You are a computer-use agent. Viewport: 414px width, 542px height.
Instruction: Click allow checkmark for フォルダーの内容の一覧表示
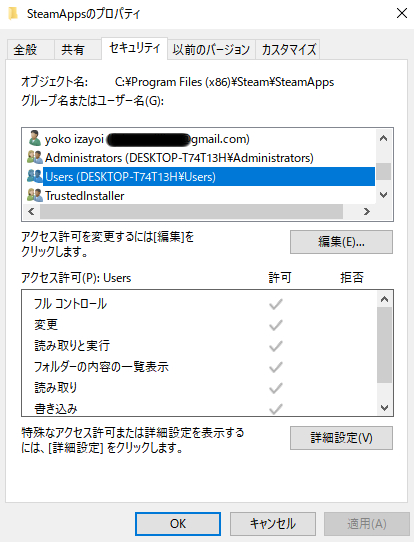point(276,367)
